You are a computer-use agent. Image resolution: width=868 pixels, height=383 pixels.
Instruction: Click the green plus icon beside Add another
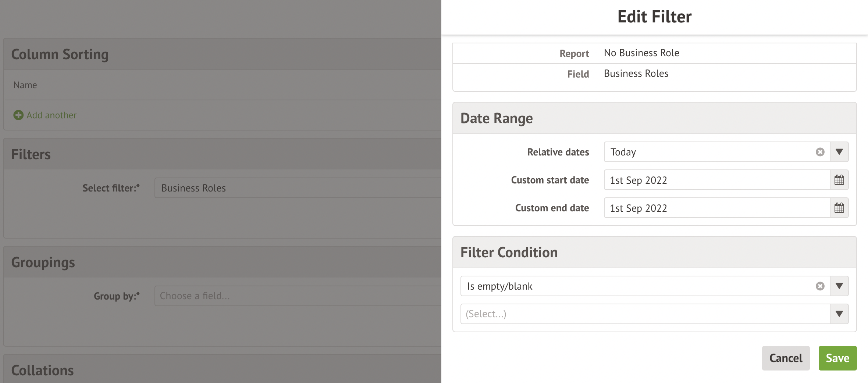click(x=18, y=115)
